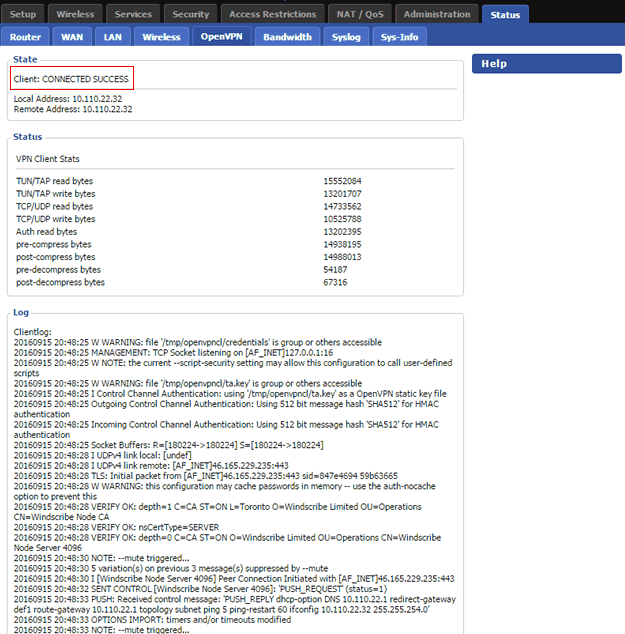Click the VERIFY OK nsCertType=SERVER line
Viewport: 625px width, 634px height.
coord(116,527)
